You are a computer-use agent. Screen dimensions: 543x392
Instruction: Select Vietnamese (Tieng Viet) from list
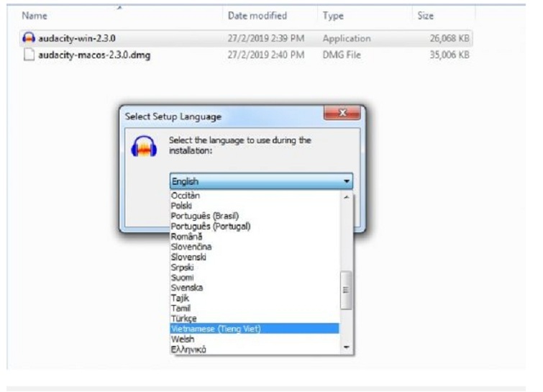tap(216, 329)
